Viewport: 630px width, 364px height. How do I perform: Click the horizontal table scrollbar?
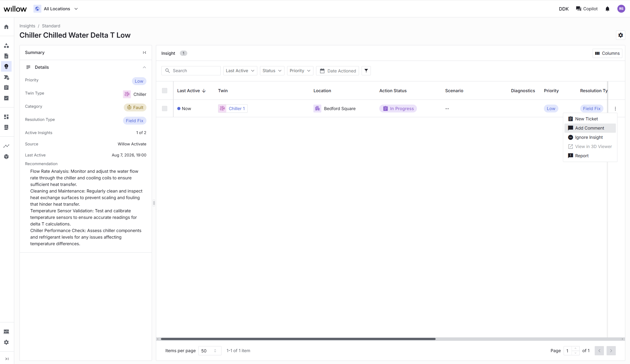click(298, 339)
